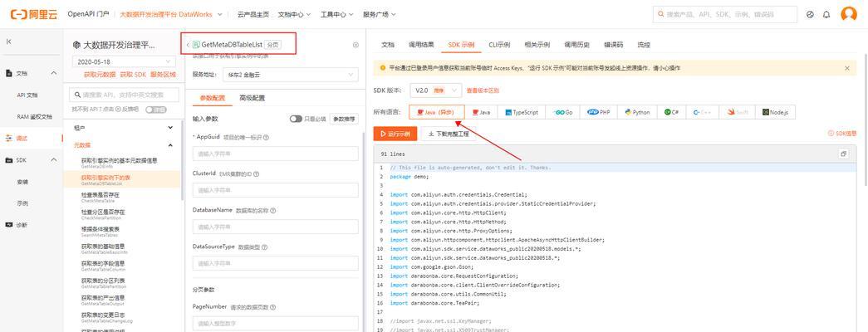Click the help icon next to AppGuid

(267, 137)
